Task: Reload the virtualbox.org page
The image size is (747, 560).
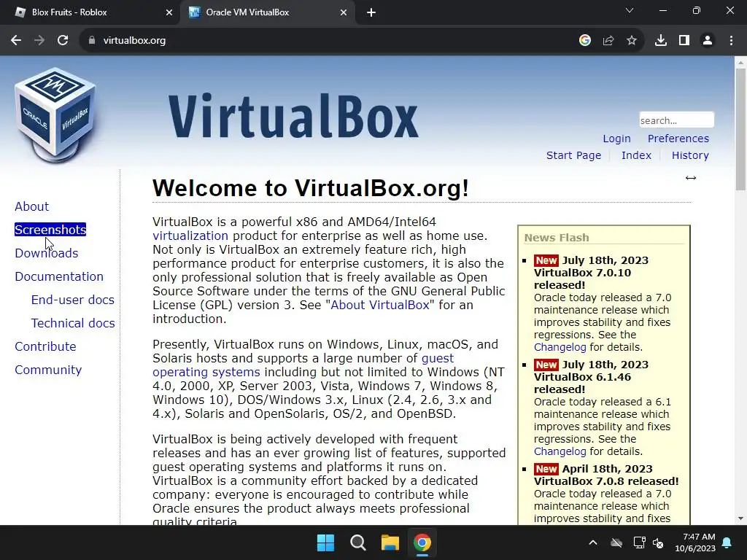Action: [x=63, y=41]
